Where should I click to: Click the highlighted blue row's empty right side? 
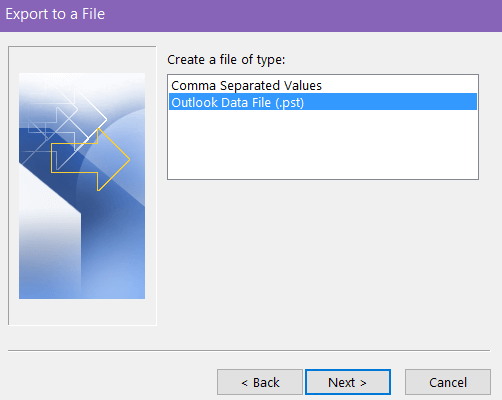point(390,102)
